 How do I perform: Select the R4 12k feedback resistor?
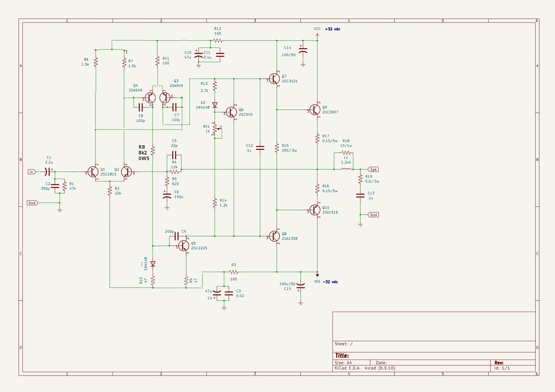pos(174,171)
